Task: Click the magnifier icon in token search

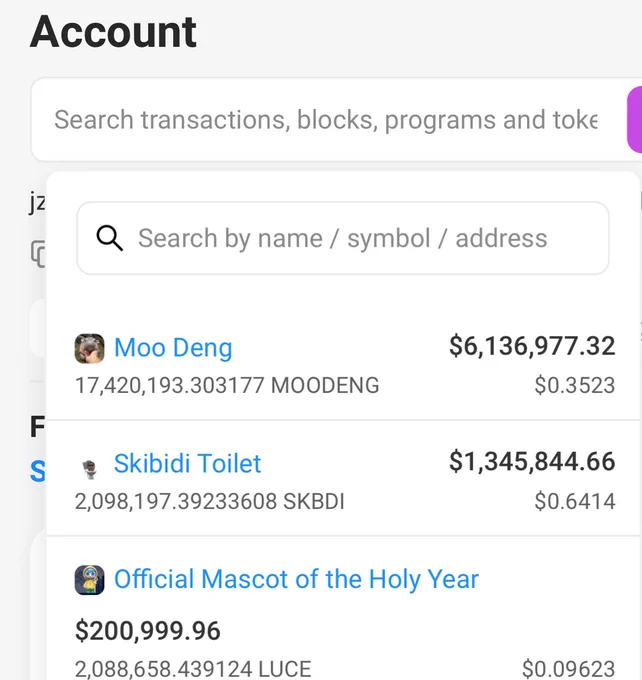Action: pos(109,238)
